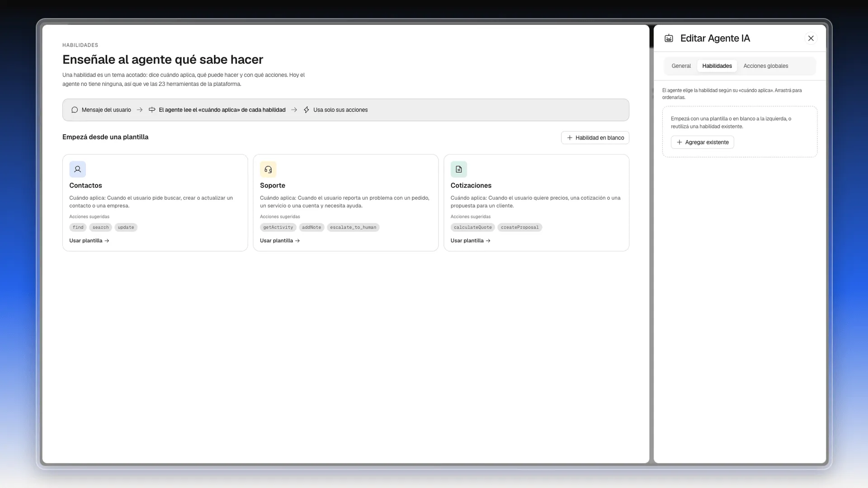Click the HABILIDADES section label
The width and height of the screenshot is (868, 488).
click(x=80, y=45)
